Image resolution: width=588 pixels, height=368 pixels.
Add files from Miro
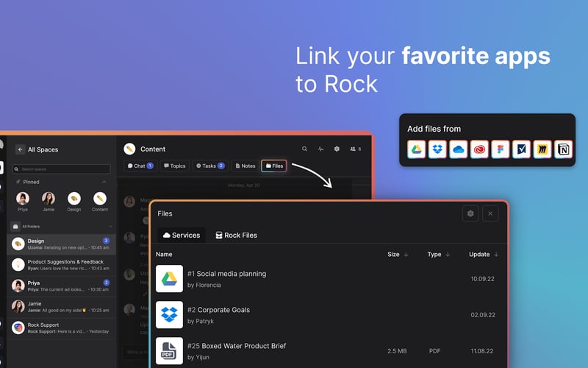pos(542,149)
